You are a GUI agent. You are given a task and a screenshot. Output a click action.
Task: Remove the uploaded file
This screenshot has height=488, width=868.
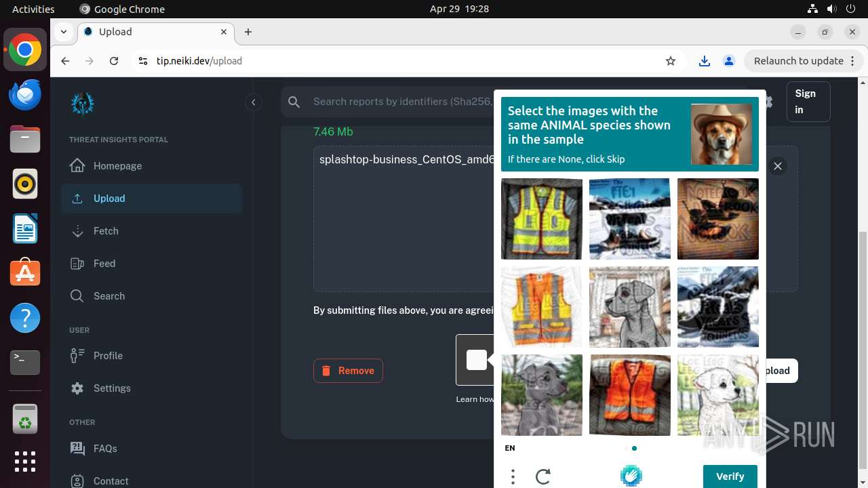point(348,371)
